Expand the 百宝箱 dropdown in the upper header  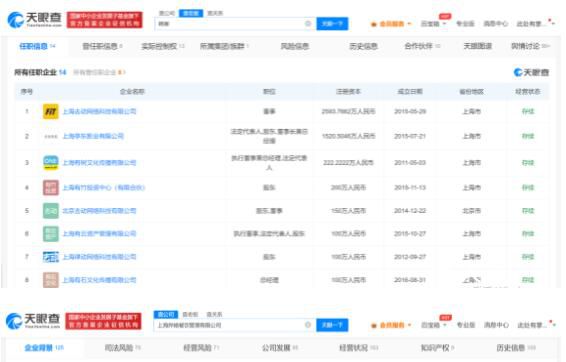point(434,24)
